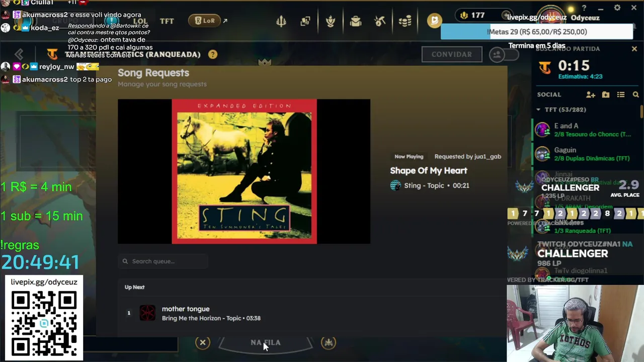Click the 177 currency balance
Image resolution: width=644 pixels, height=362 pixels.
click(473, 15)
